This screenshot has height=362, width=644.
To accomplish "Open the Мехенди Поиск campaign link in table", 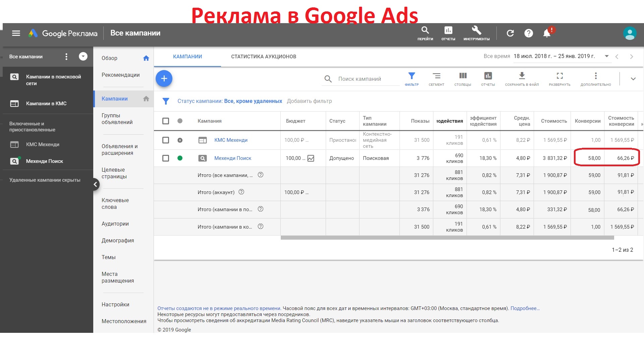I will click(232, 158).
